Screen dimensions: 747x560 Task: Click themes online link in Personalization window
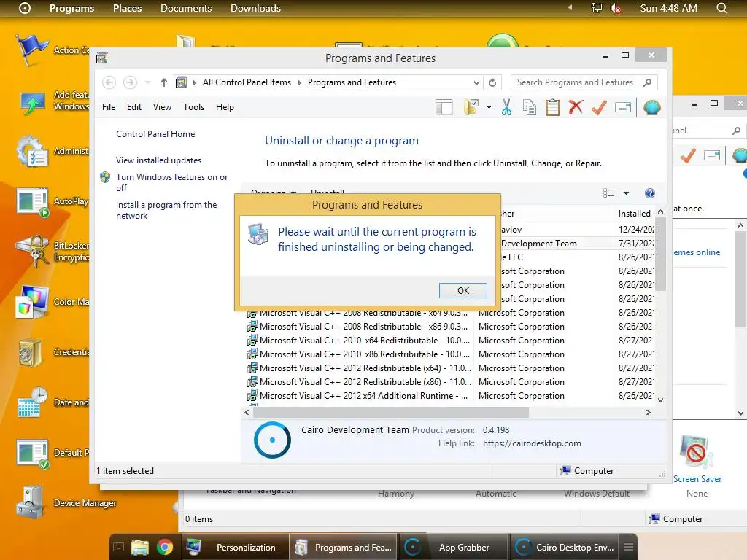coord(697,252)
